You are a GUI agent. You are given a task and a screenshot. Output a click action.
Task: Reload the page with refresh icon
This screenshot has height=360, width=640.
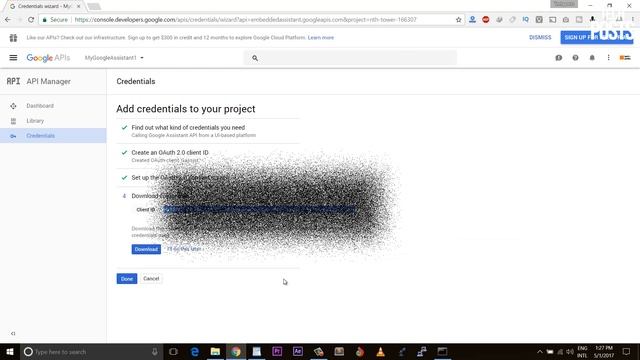[x=31, y=20]
